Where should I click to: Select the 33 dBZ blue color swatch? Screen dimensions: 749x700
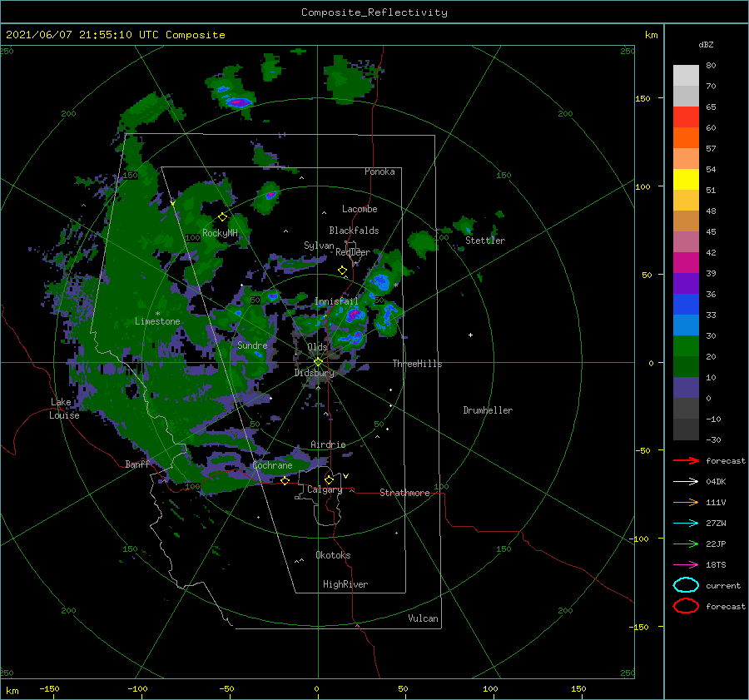[686, 325]
